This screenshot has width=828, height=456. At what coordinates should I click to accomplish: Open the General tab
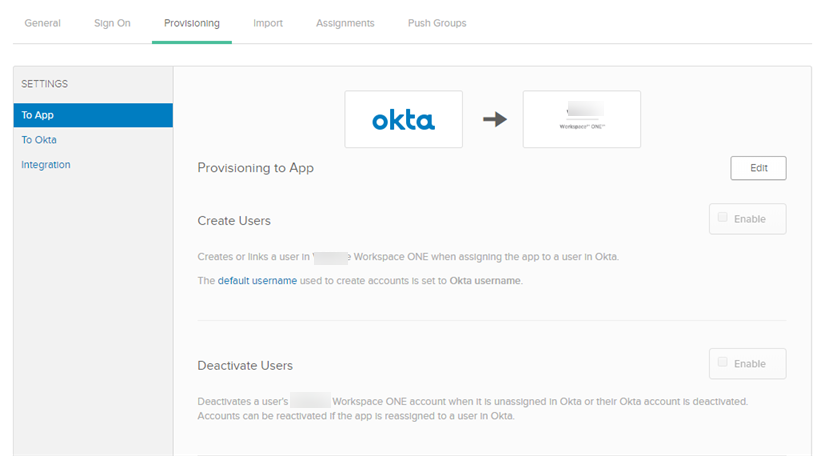[42, 23]
